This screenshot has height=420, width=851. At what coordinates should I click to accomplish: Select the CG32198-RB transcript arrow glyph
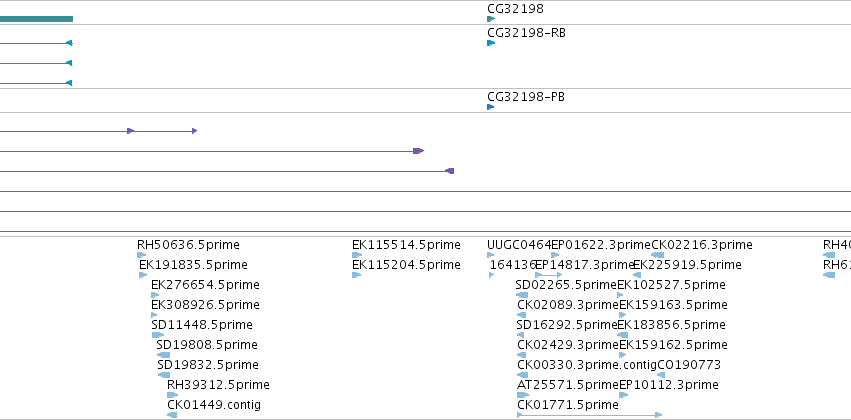[x=491, y=43]
